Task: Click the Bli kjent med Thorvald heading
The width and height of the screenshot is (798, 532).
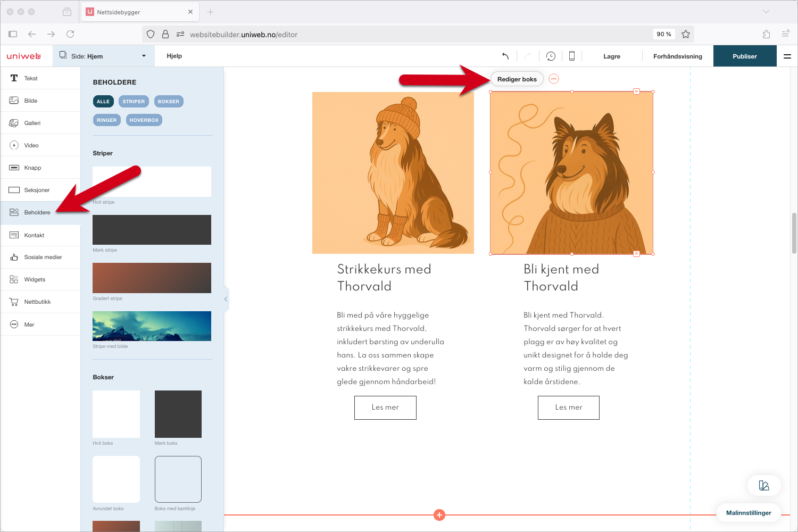Action: [x=561, y=278]
